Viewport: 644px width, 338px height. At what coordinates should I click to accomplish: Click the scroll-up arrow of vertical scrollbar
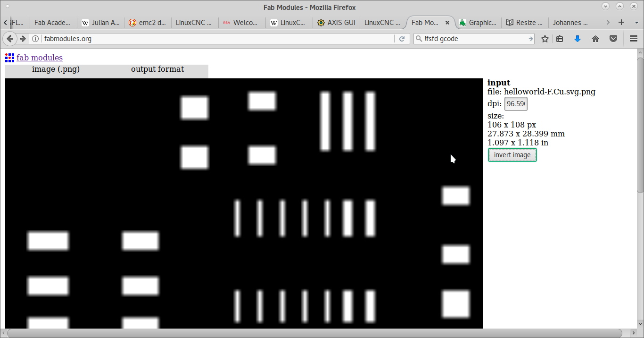(x=640, y=52)
